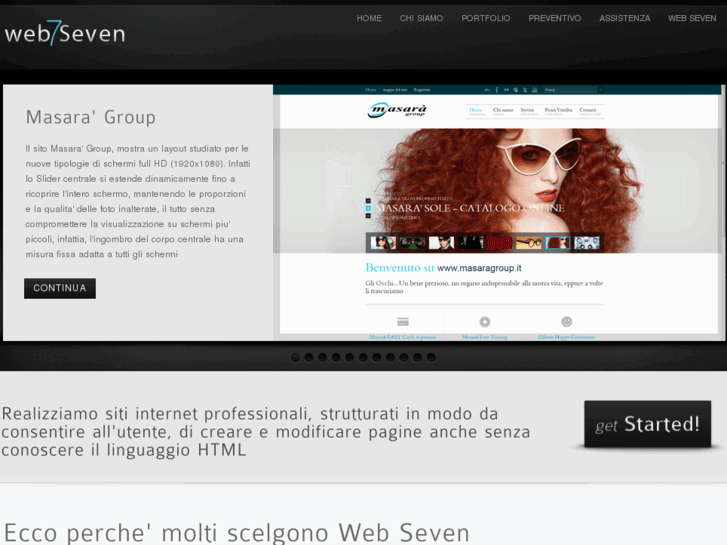This screenshot has width=727, height=545.
Task: Select the second slider pagination dot
Action: (309, 357)
